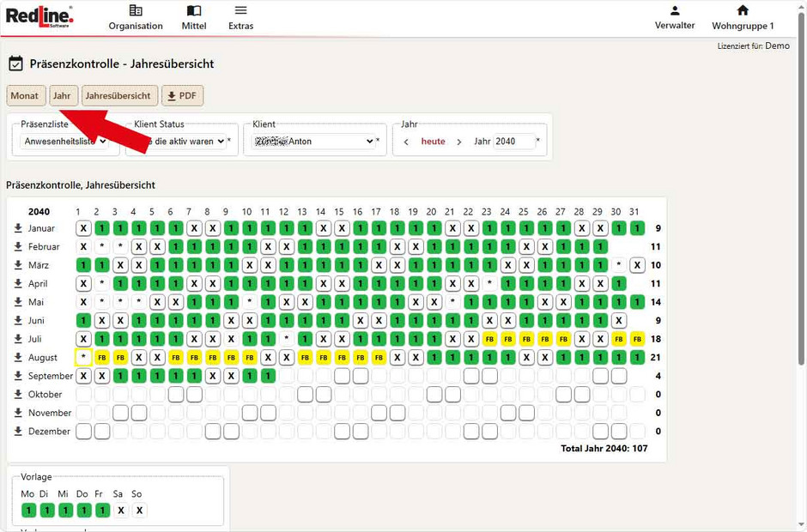Click the download icon next to Dezember
807x532 pixels.
[18, 431]
